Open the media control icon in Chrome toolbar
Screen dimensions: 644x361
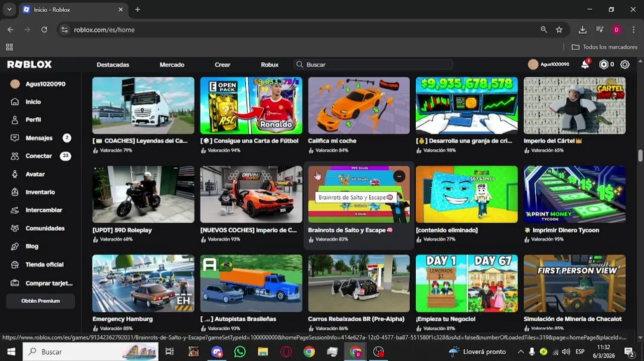[x=599, y=30]
